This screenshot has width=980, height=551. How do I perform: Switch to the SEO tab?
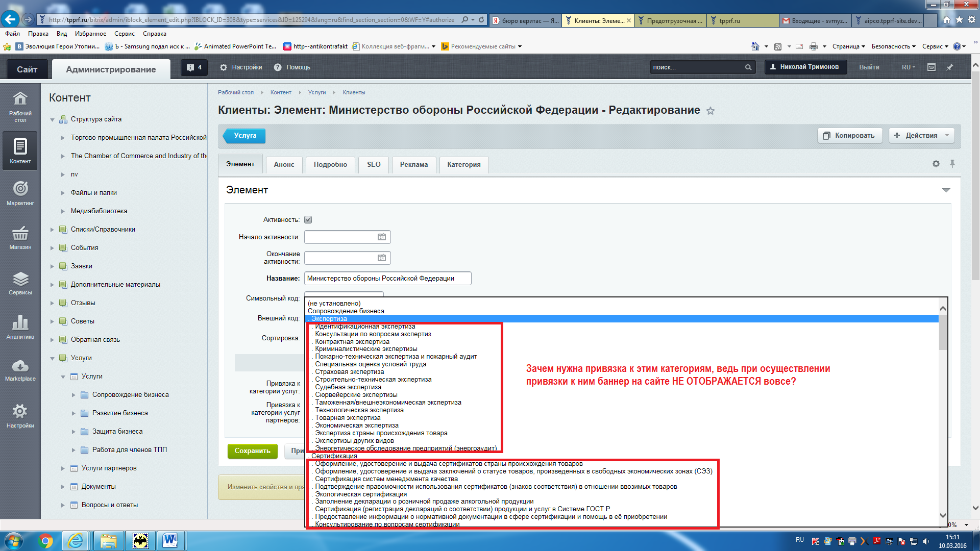pyautogui.click(x=374, y=164)
